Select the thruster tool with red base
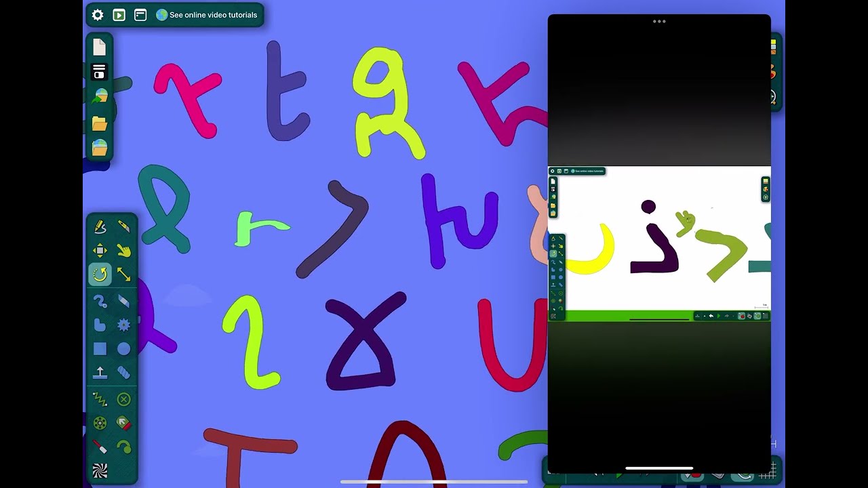The image size is (868, 488). point(123,423)
